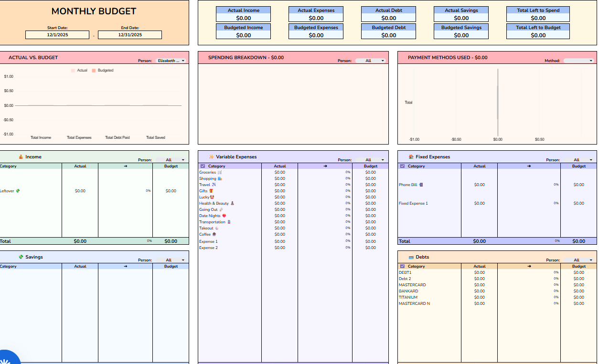Viewport: 599px width, 364px height.
Task: Toggle the Category checkbox in Variable Expenses
Action: point(203,166)
